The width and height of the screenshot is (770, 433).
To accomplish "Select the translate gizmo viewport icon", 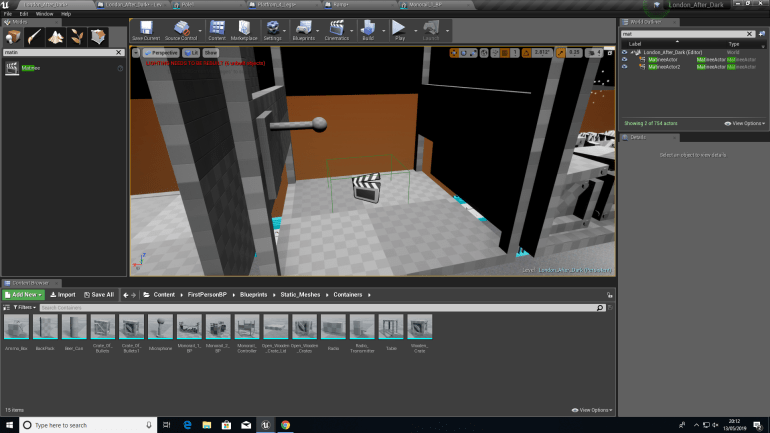I will coord(454,53).
